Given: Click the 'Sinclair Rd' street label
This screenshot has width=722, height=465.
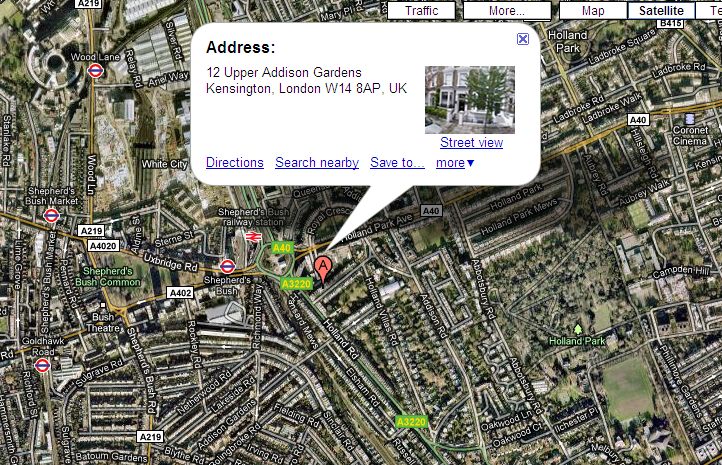Looking at the screenshot, I should [338, 431].
